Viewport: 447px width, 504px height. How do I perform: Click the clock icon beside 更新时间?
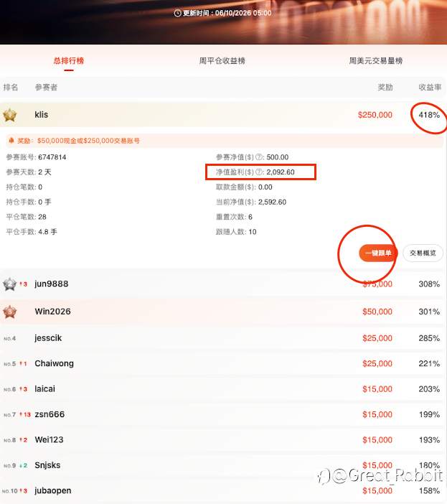pos(177,13)
